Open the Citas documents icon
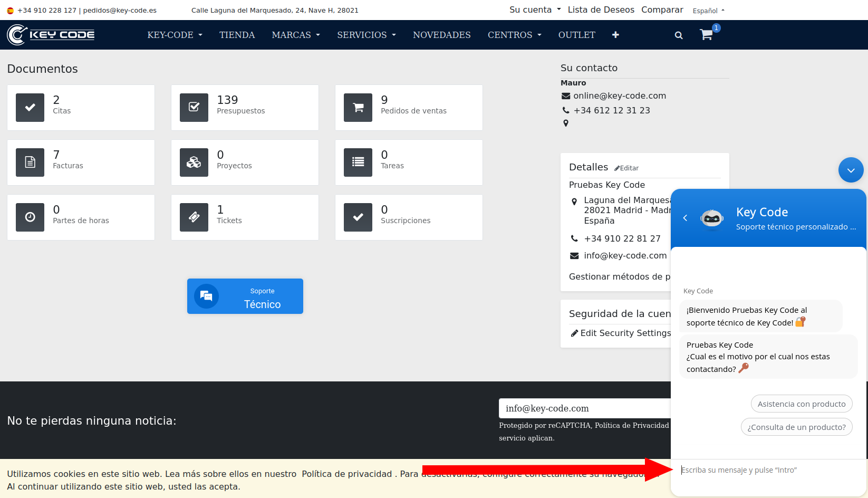868x498 pixels. pos(30,108)
